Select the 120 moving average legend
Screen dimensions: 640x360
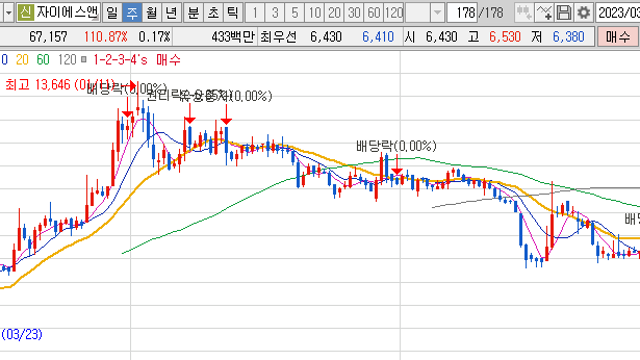point(67,60)
